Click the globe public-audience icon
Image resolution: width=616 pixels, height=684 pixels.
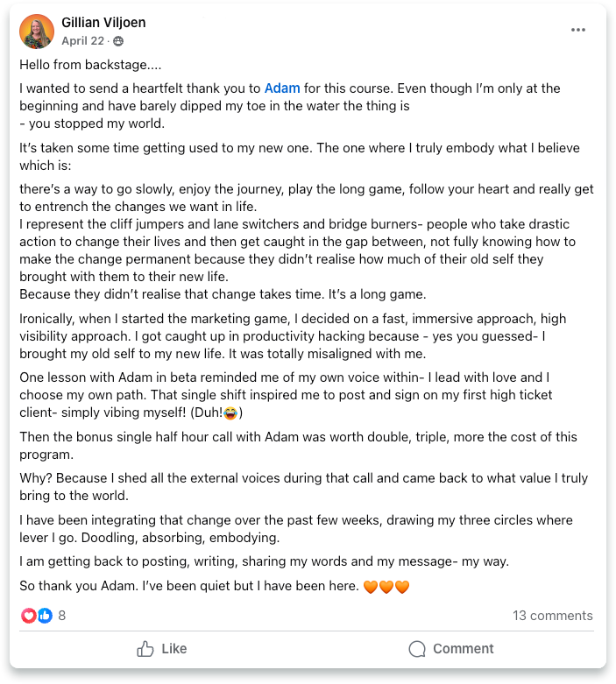pyautogui.click(x=118, y=41)
